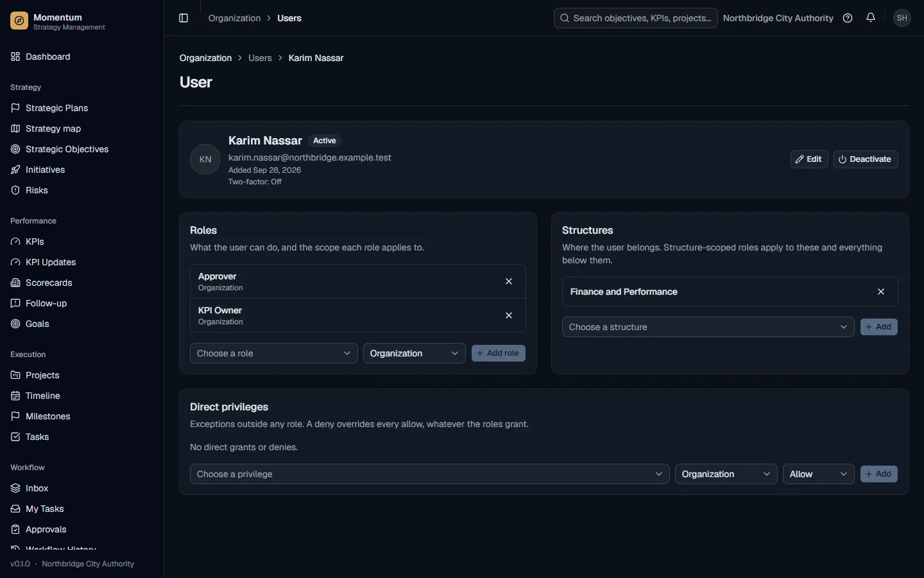Click the Momentum logo icon
The image size is (924, 578).
tap(19, 21)
